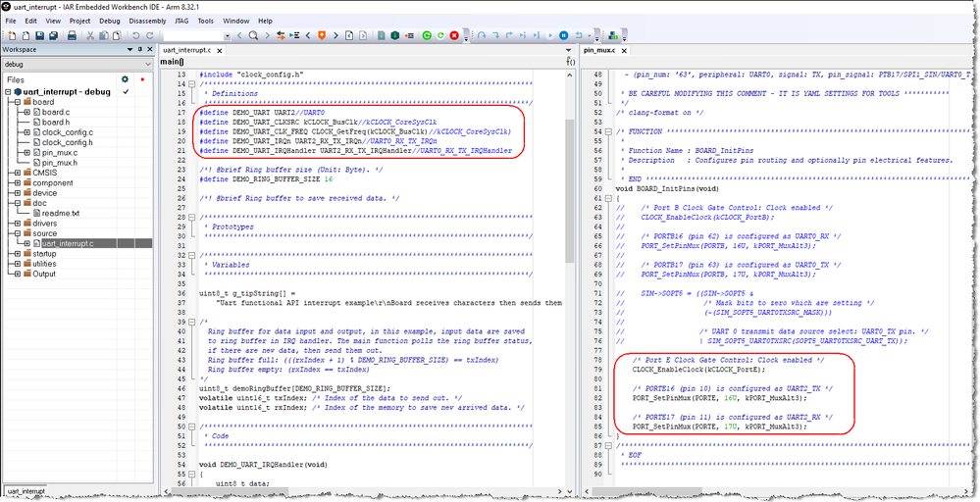Pin the Workspace panel
This screenshot has height=502, width=980.
tap(139, 49)
